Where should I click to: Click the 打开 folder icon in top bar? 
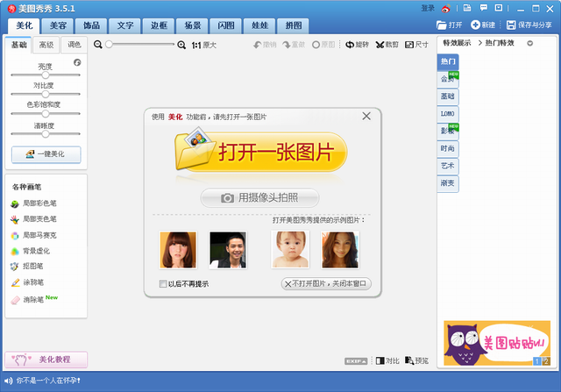[x=440, y=25]
